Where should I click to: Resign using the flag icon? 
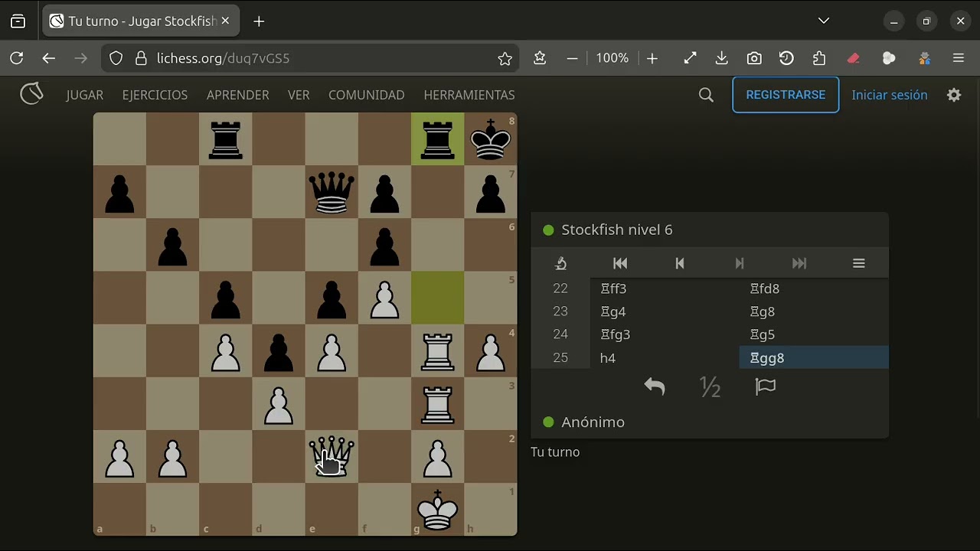(766, 387)
